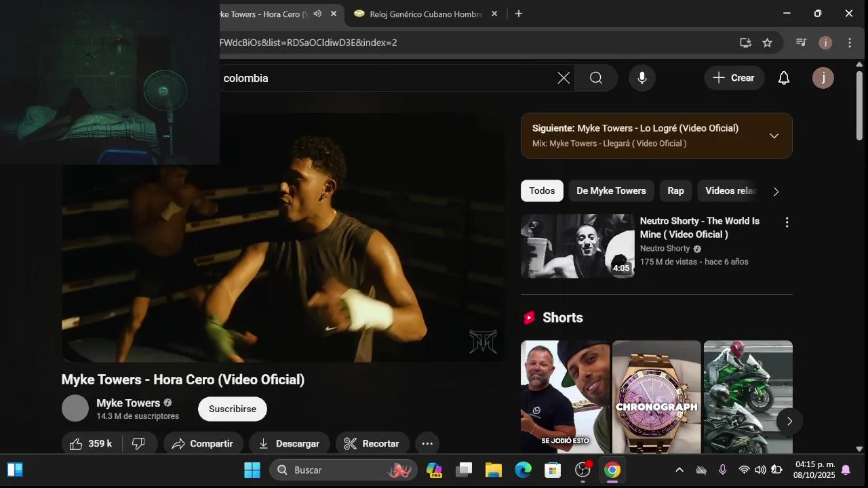Open the Wi-Fi network tray icon
Screen dimensions: 868x488
[744, 470]
